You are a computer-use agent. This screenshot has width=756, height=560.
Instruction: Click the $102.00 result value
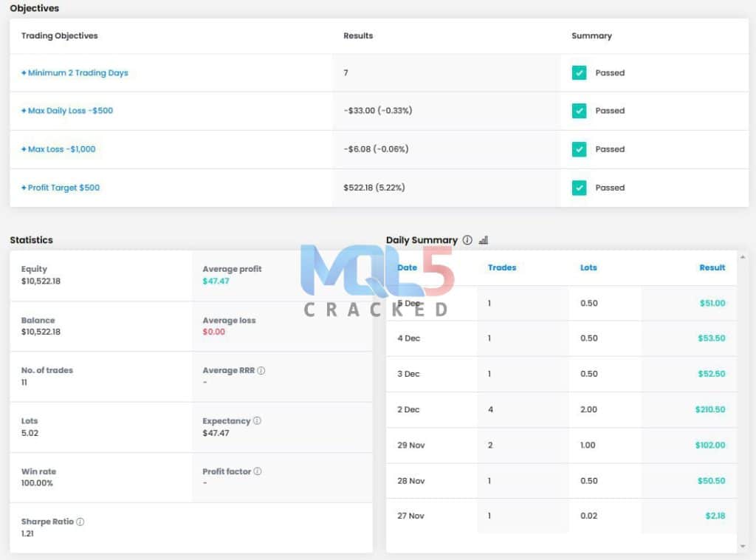(x=710, y=445)
